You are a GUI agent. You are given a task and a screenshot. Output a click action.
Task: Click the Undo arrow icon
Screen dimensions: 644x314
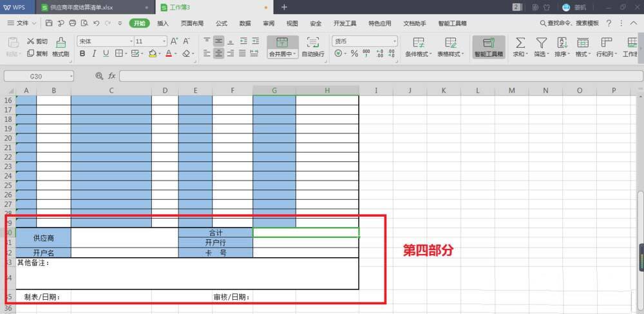[x=95, y=23]
